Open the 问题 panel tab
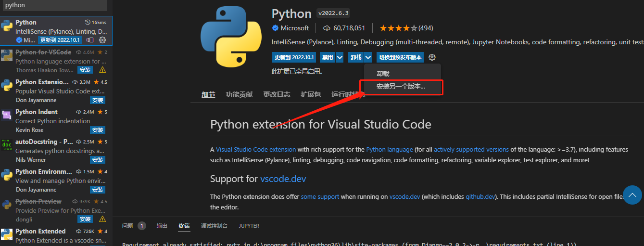 point(127,226)
